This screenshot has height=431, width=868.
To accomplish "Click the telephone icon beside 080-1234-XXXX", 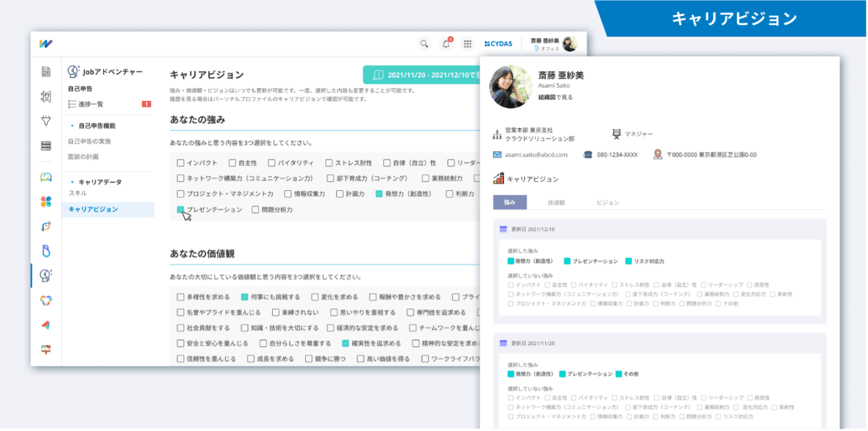I will click(588, 155).
